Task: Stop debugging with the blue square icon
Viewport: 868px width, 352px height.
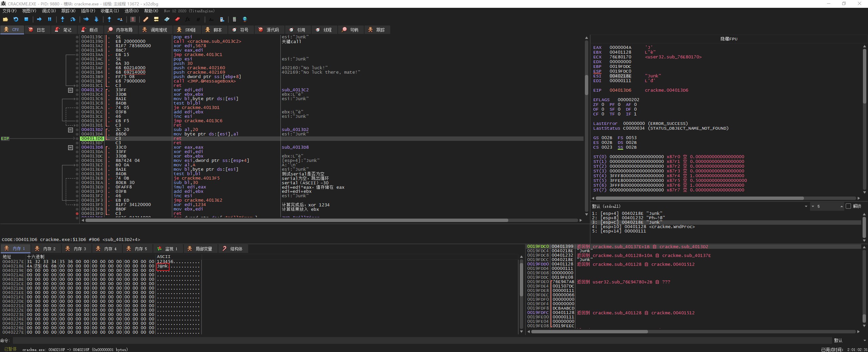Action: [x=26, y=19]
